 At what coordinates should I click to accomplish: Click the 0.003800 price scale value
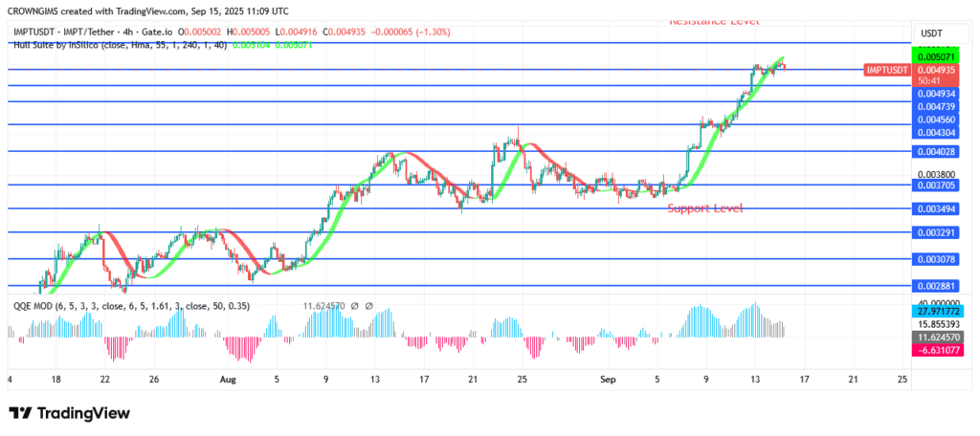coord(938,175)
